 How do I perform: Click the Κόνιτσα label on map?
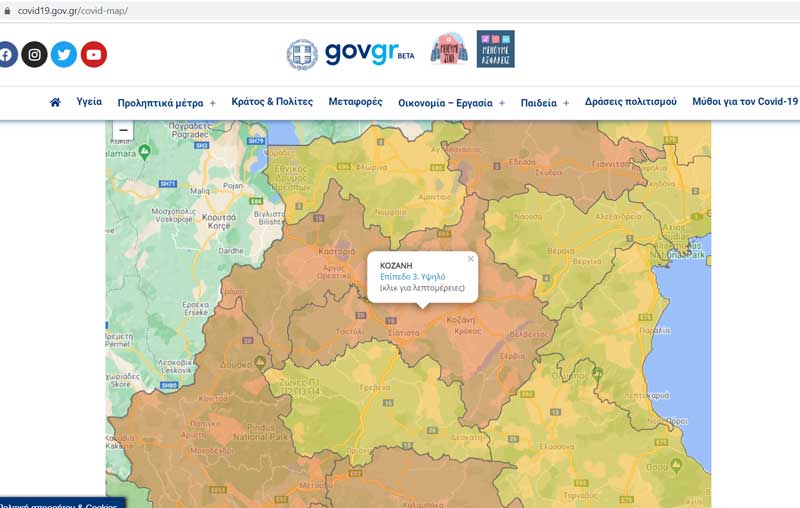pos(213,398)
